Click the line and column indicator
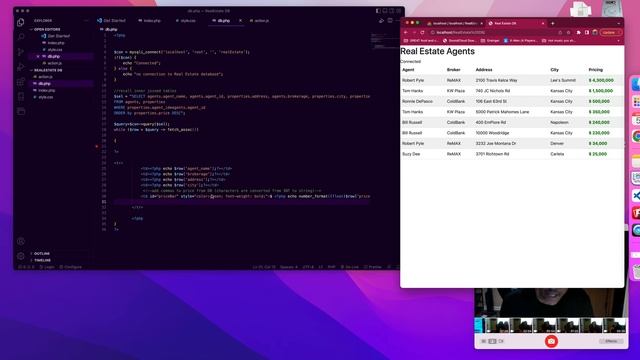This screenshot has height=360, width=640. [264, 267]
